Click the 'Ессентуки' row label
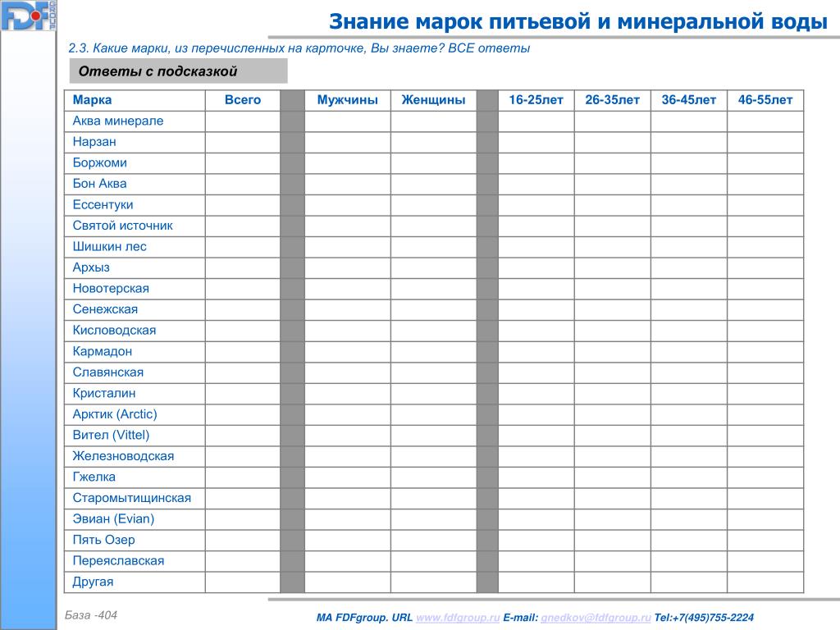 [x=103, y=204]
